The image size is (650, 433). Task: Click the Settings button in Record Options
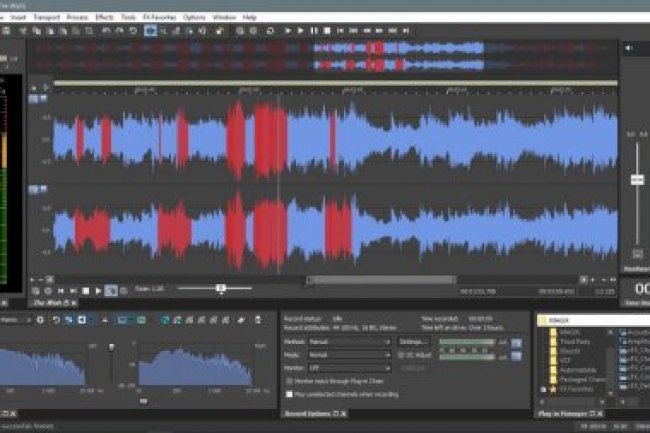pos(413,341)
